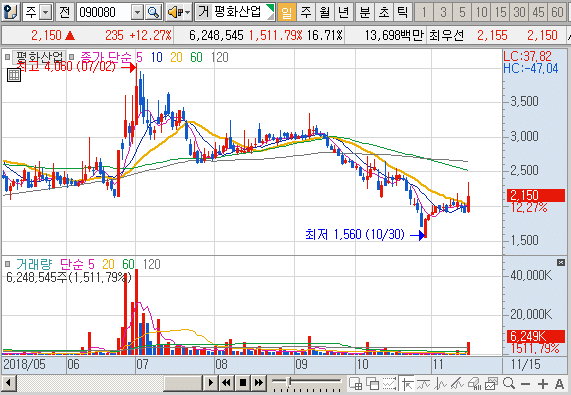This screenshot has height=395, width=571.
Task: Close the volume panel with X
Action: click(561, 262)
